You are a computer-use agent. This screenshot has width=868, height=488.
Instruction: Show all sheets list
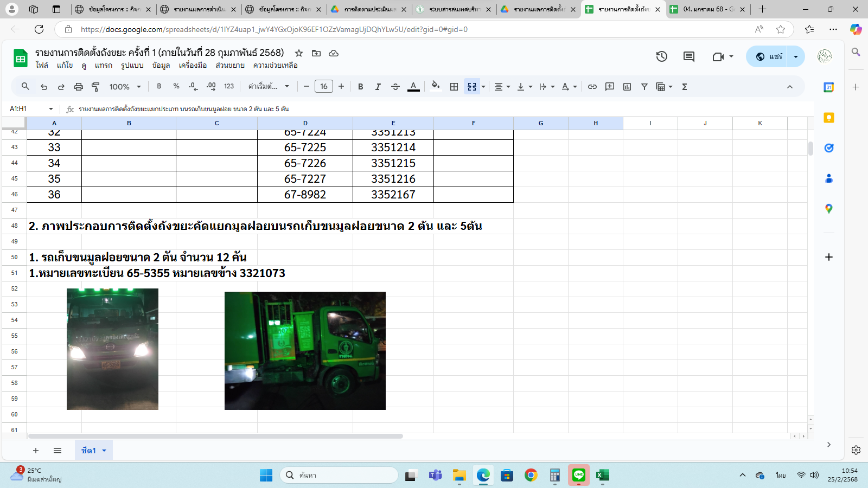coord(58,451)
